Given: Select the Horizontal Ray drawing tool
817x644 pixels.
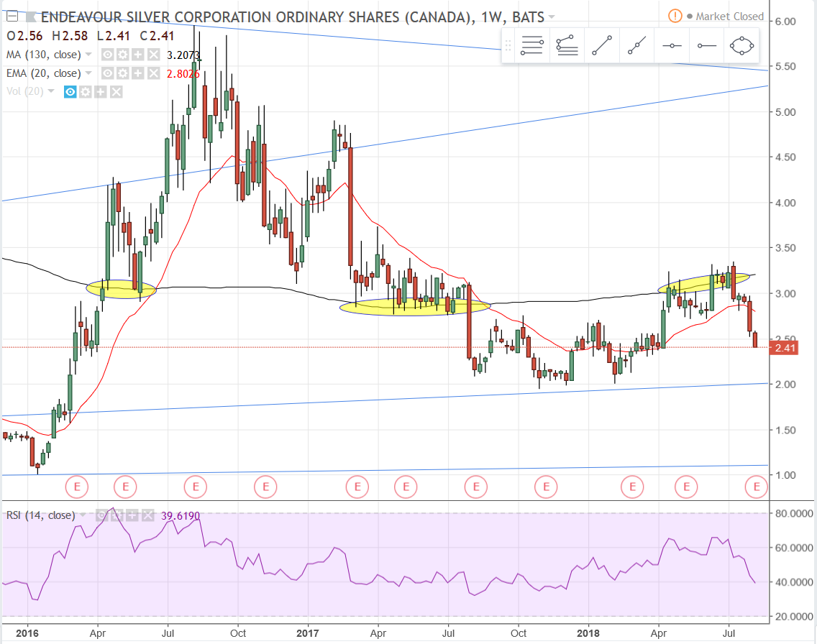Looking at the screenshot, I should [x=706, y=46].
